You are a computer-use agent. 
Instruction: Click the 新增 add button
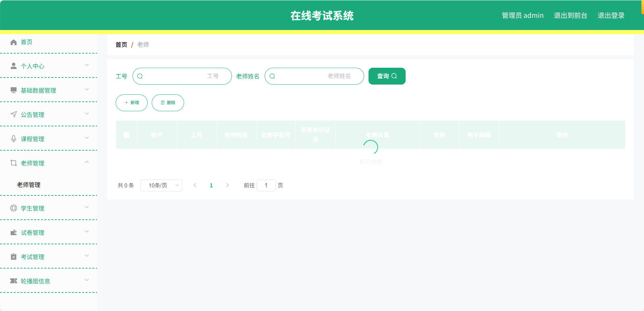pos(131,103)
